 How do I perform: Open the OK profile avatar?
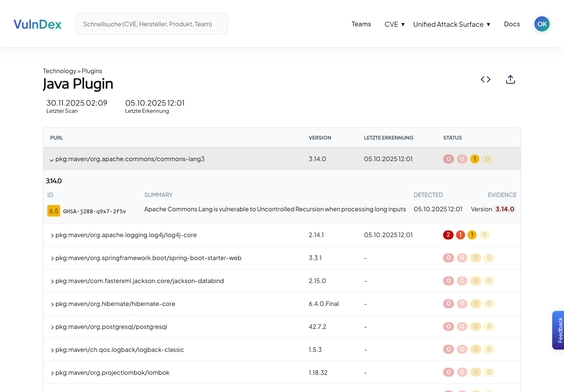(542, 24)
